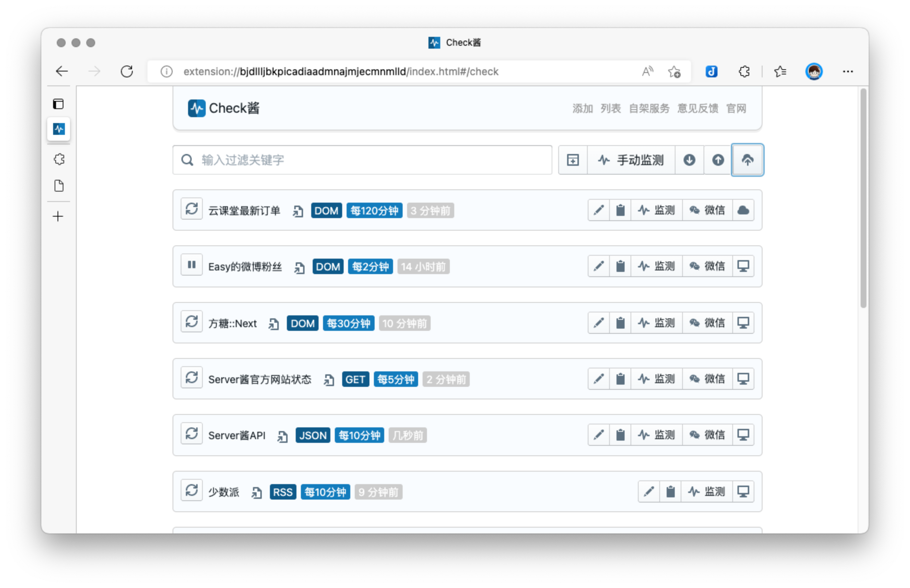The width and height of the screenshot is (910, 588).
Task: Click the page vertical scrollbar
Action: tap(863, 199)
